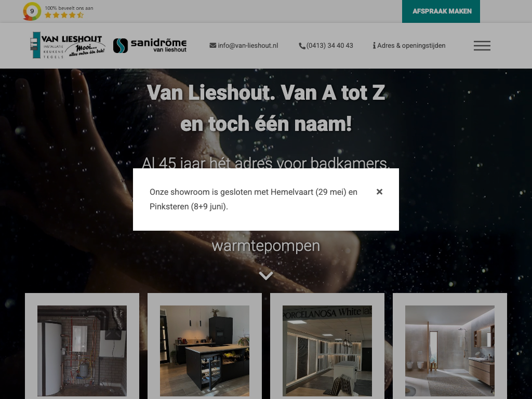
Task: Call the (0413) 34 40 43 number
Action: (x=329, y=46)
